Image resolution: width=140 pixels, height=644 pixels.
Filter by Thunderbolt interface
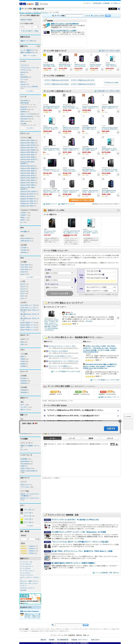point(25,464)
